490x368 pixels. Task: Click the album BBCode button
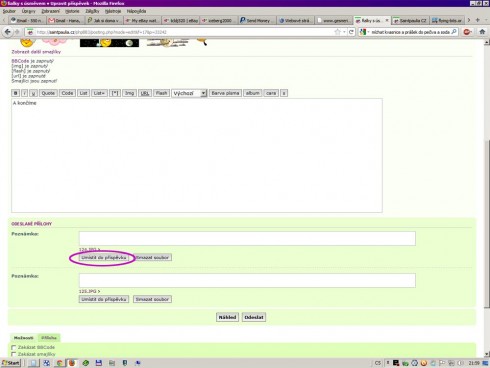tap(252, 93)
